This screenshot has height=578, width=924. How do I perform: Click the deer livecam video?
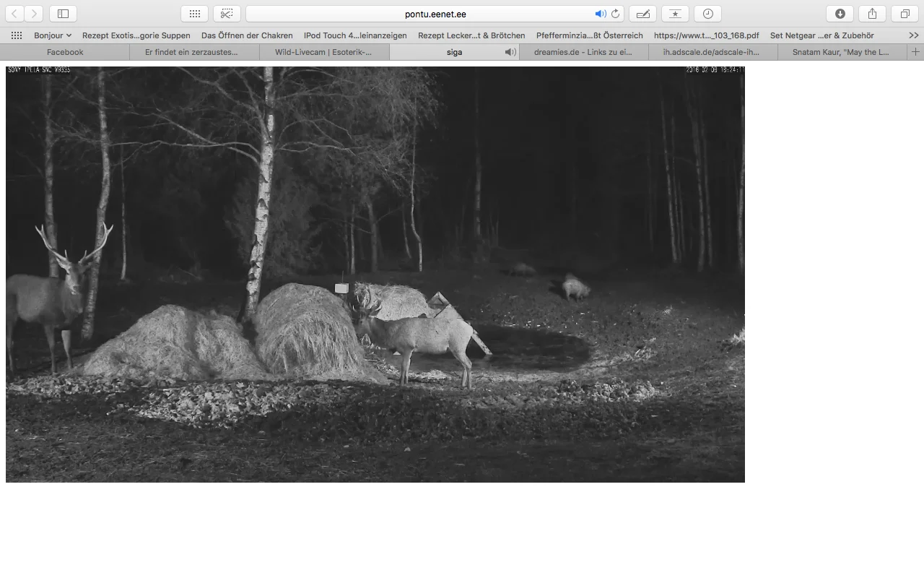tap(375, 275)
